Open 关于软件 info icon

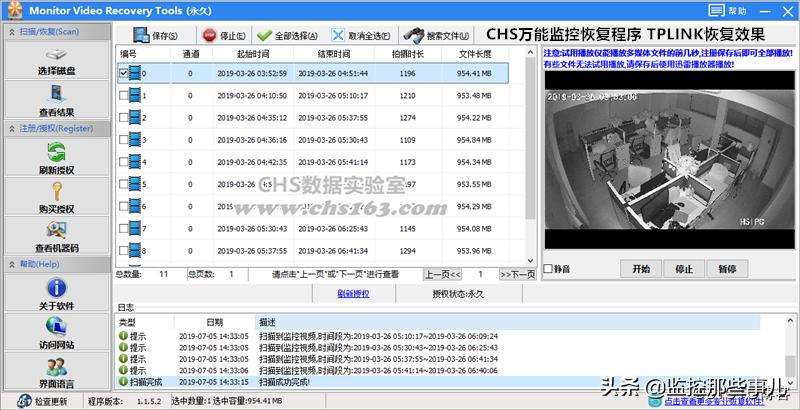57,288
